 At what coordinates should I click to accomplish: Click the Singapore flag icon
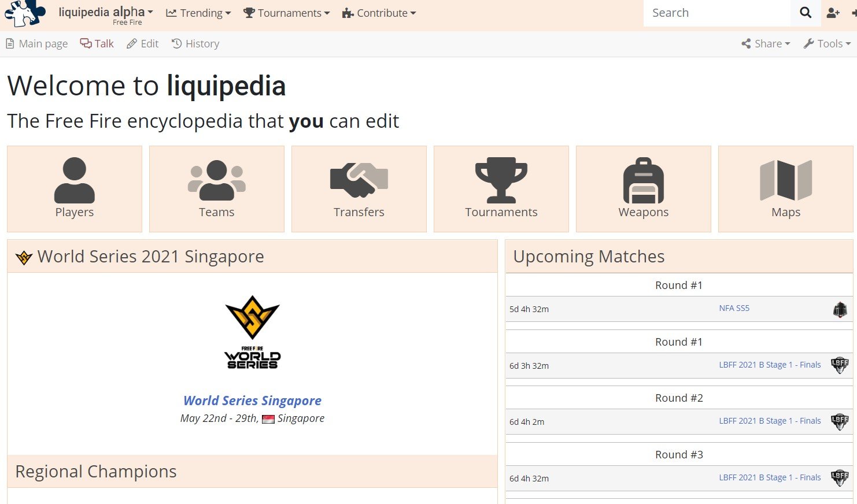pos(268,419)
